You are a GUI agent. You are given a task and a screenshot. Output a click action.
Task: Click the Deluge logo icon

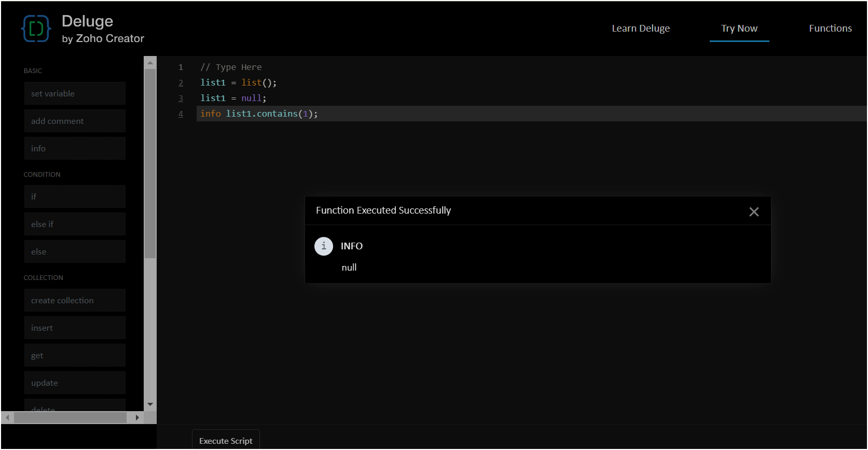click(x=36, y=28)
